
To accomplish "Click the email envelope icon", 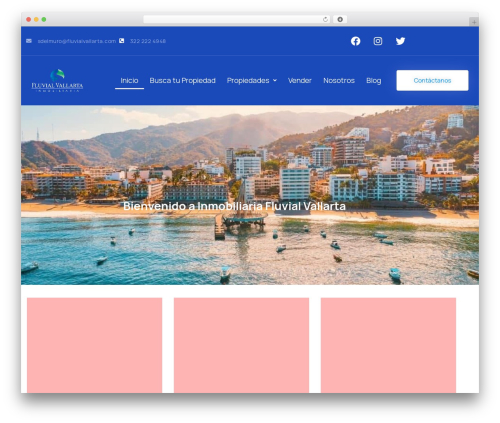I will [29, 41].
